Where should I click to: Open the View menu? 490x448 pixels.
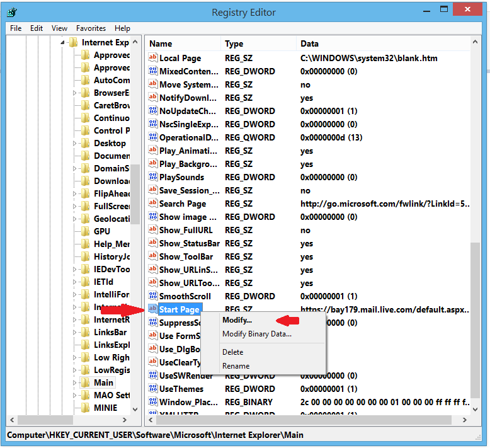tap(59, 28)
